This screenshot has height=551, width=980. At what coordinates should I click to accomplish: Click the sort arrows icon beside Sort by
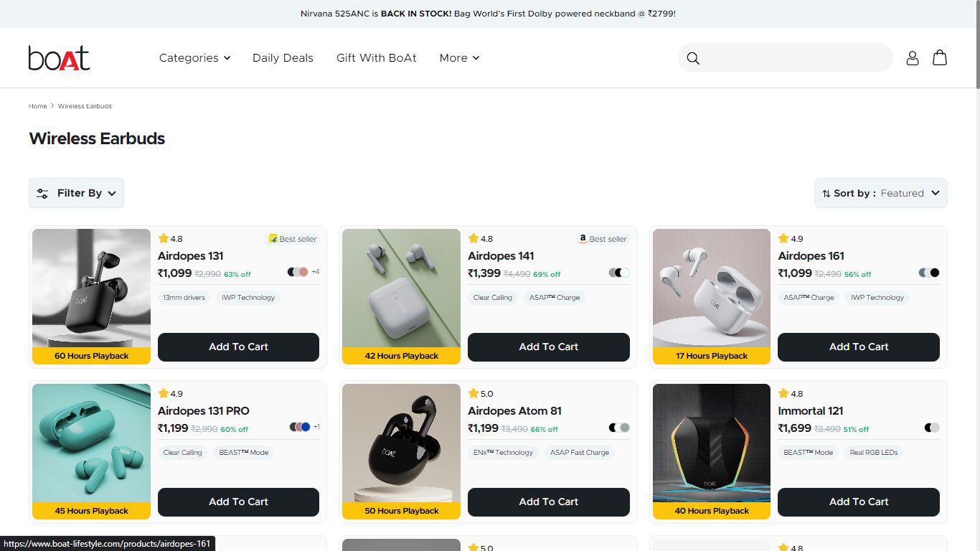[825, 193]
